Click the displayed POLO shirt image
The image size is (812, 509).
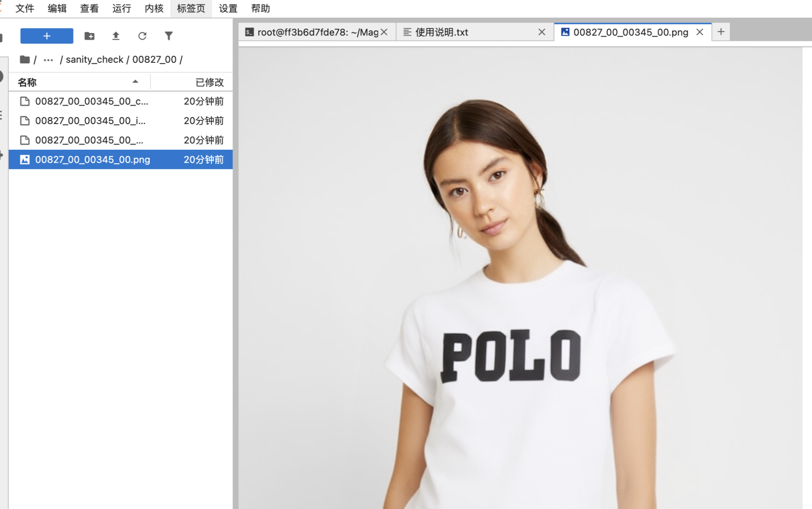520,278
